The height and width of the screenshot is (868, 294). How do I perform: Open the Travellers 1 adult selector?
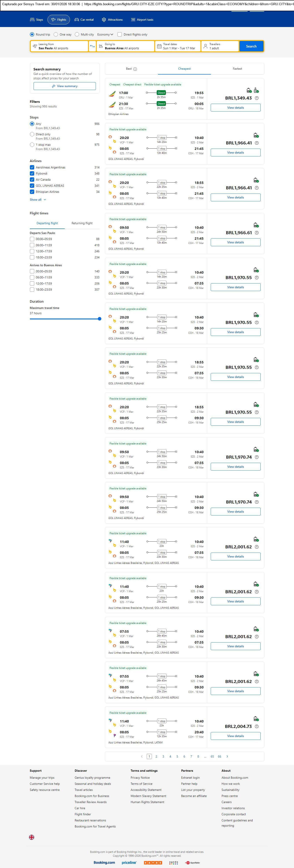coord(220,46)
